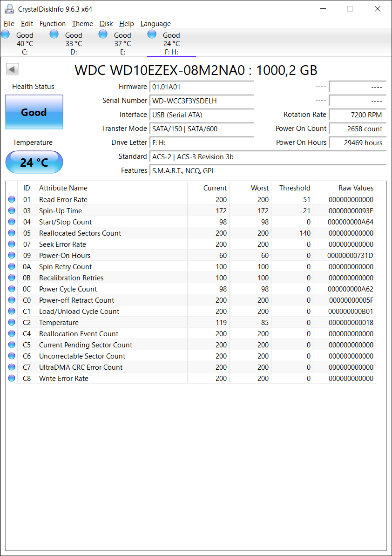Click the health dot beside Read Error Rate
The image size is (392, 556).
tap(11, 199)
